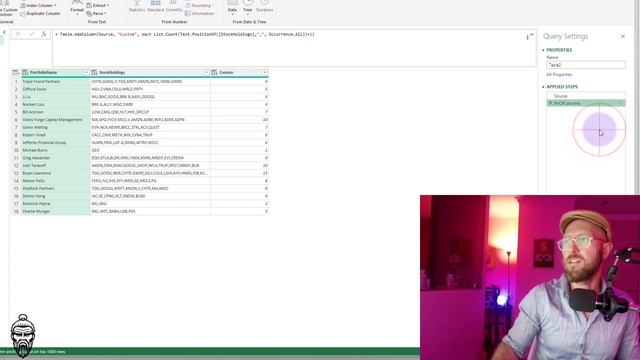
Task: Cancel the formula edit with X
Action: [18, 34]
